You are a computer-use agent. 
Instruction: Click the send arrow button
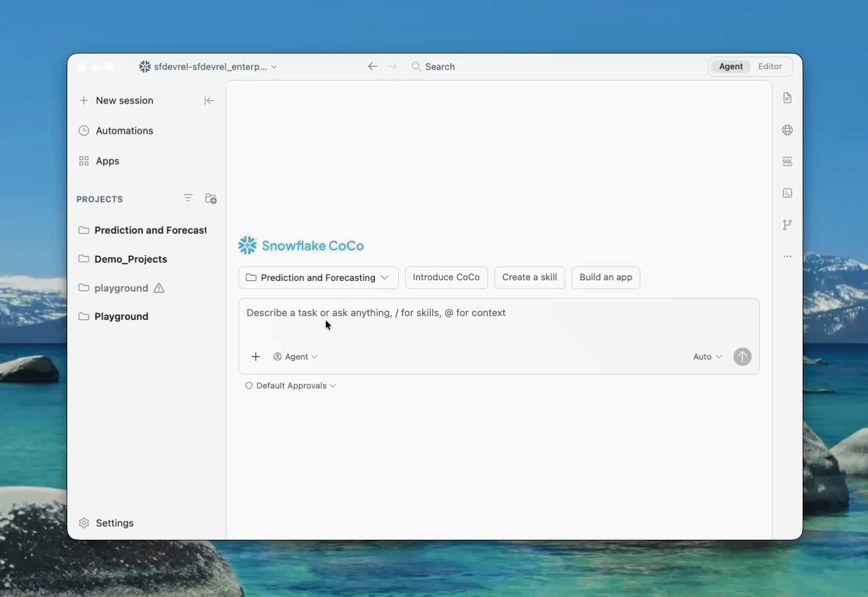[x=742, y=357]
